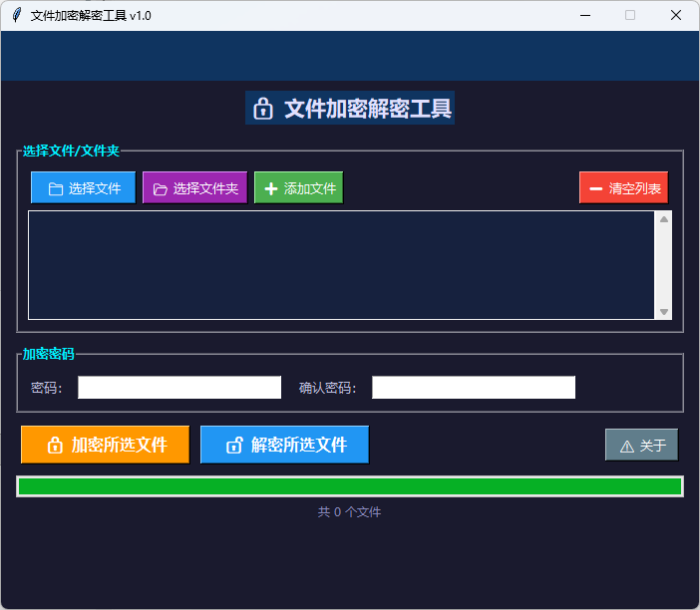Click the 选择文件/文件夹 group label
Image resolution: width=700 pixels, height=610 pixels.
point(71,151)
